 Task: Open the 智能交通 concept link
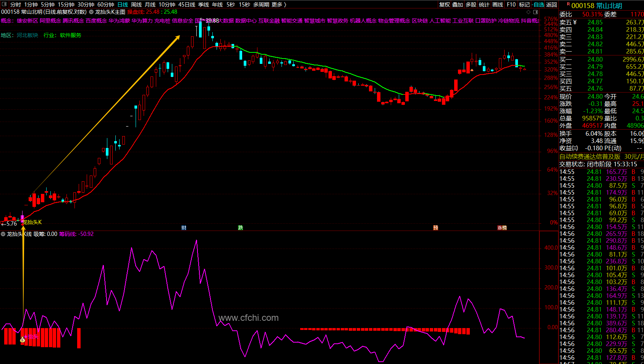(x=292, y=21)
